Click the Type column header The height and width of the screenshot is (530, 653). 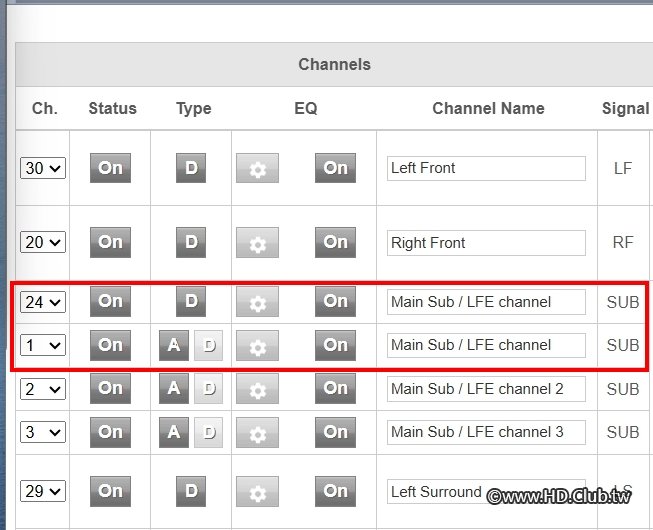click(194, 109)
